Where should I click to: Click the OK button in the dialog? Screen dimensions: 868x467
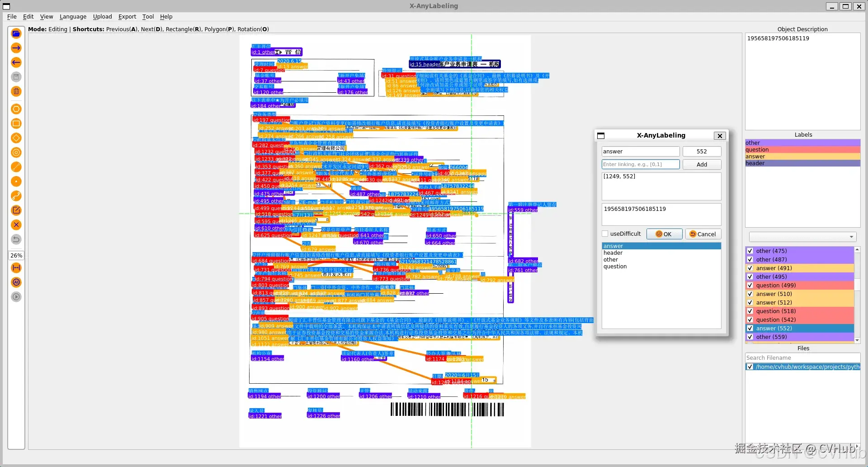pos(664,234)
